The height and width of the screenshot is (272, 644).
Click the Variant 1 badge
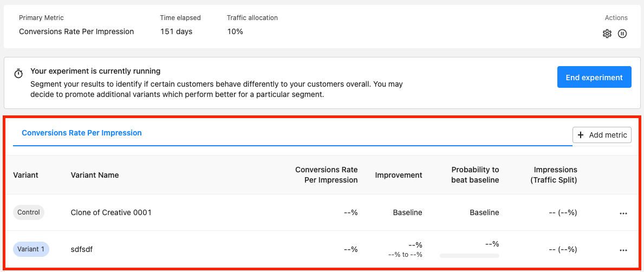[x=31, y=249]
